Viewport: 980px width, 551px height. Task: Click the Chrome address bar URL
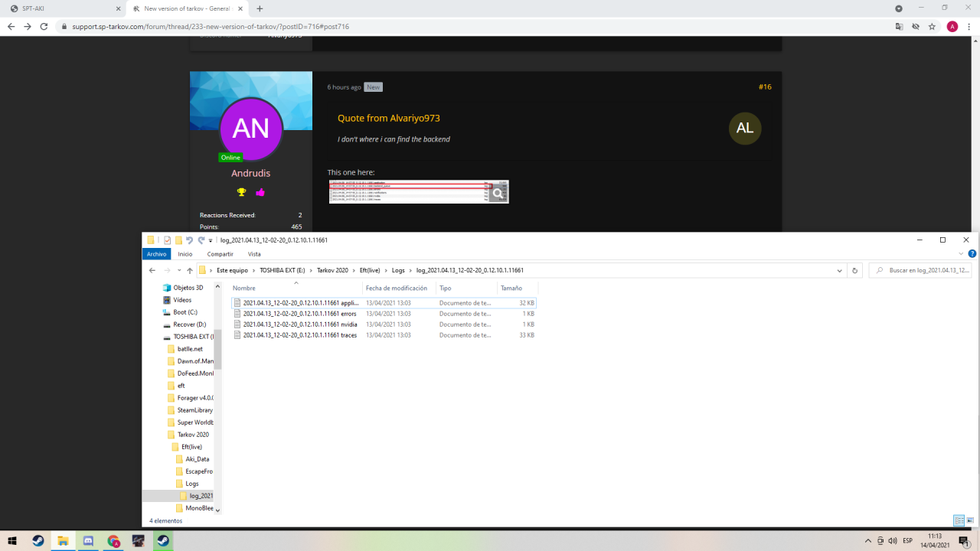click(x=211, y=26)
